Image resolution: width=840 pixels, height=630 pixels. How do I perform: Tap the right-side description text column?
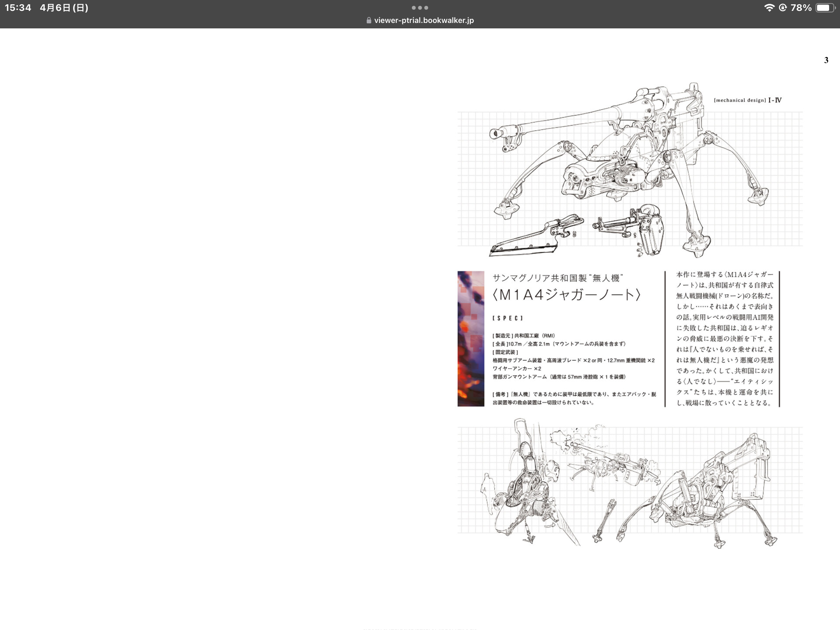tap(724, 338)
